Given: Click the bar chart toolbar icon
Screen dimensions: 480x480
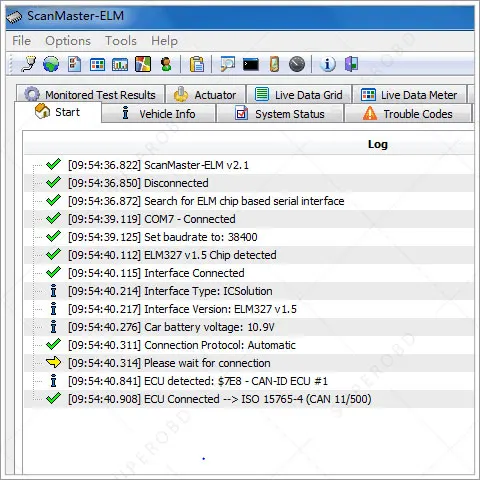Looking at the screenshot, I should point(120,64).
